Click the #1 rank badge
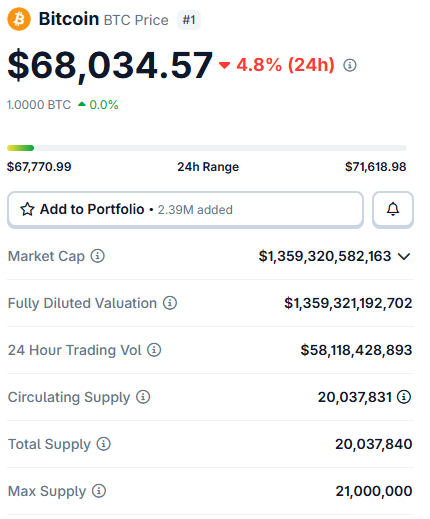 coord(189,20)
